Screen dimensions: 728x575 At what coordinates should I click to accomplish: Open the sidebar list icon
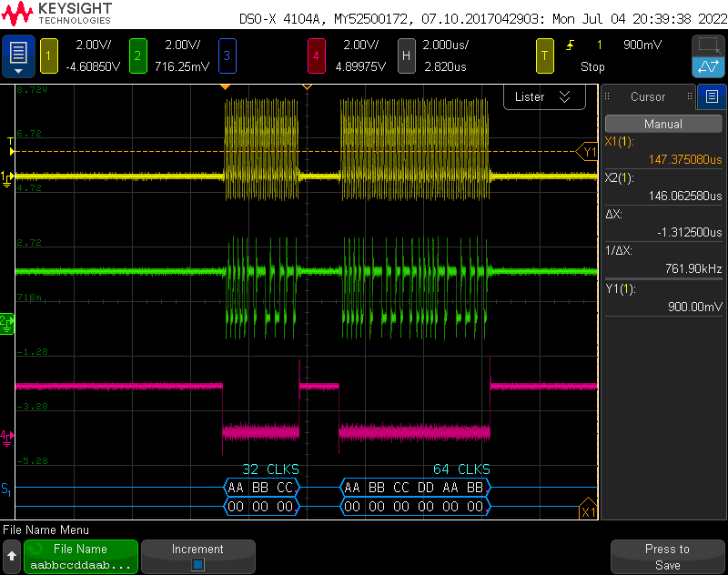712,96
